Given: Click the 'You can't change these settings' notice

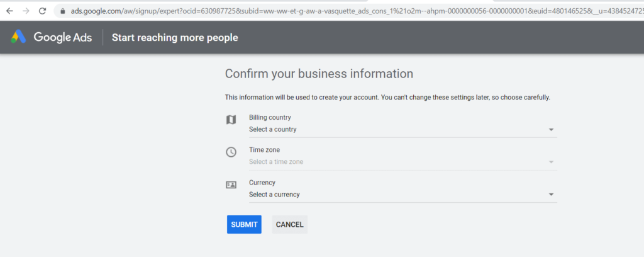Looking at the screenshot, I should pos(466,98).
